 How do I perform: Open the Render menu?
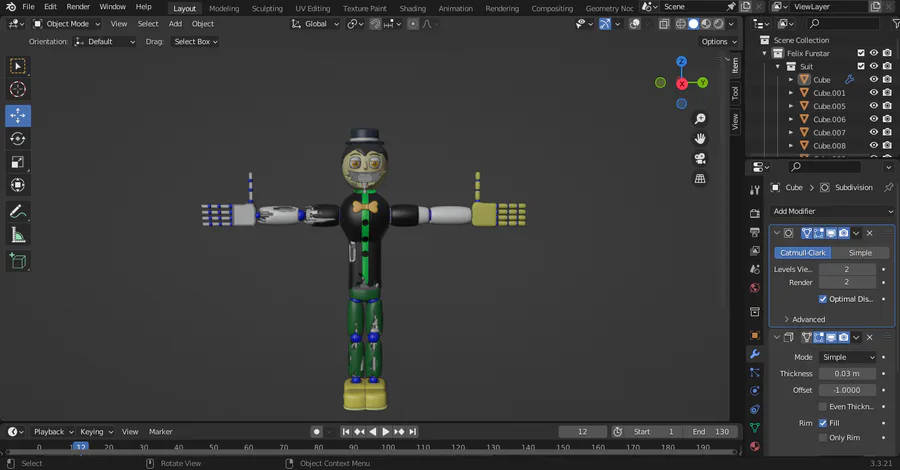click(x=78, y=7)
